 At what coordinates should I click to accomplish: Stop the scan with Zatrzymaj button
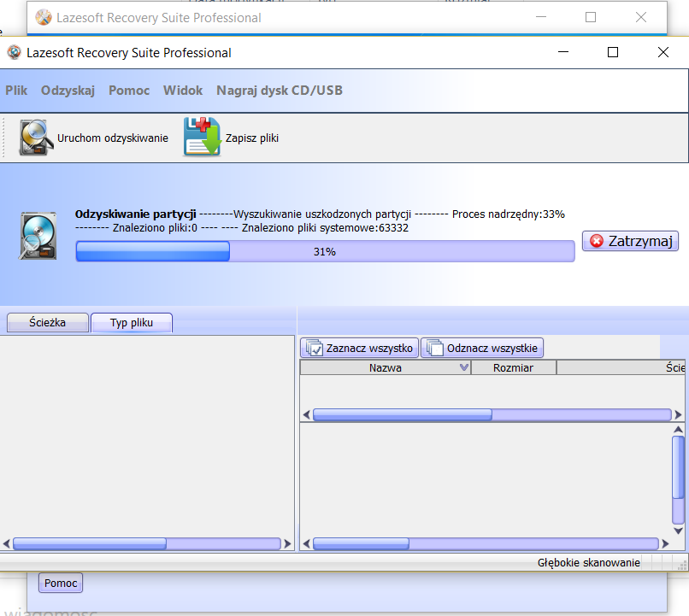[630, 241]
